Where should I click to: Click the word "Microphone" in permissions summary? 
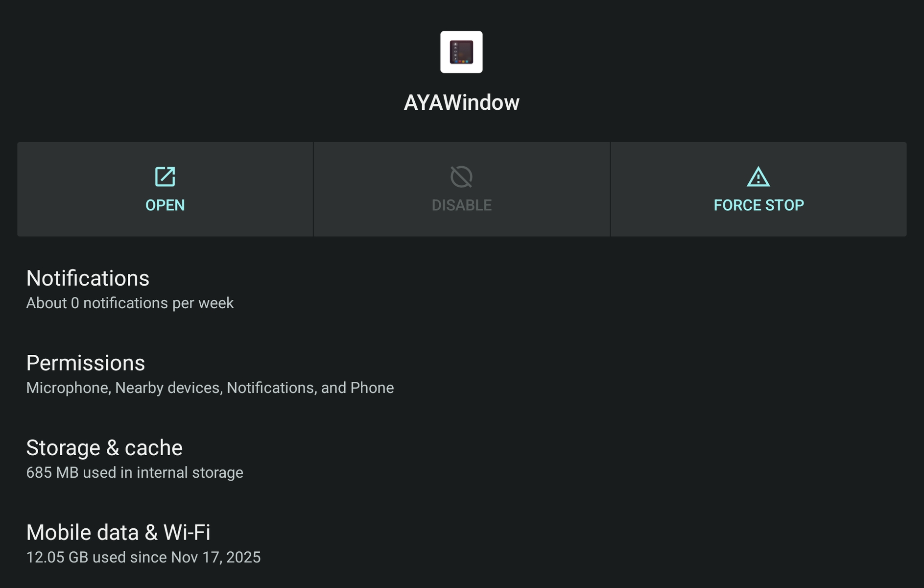tap(68, 388)
